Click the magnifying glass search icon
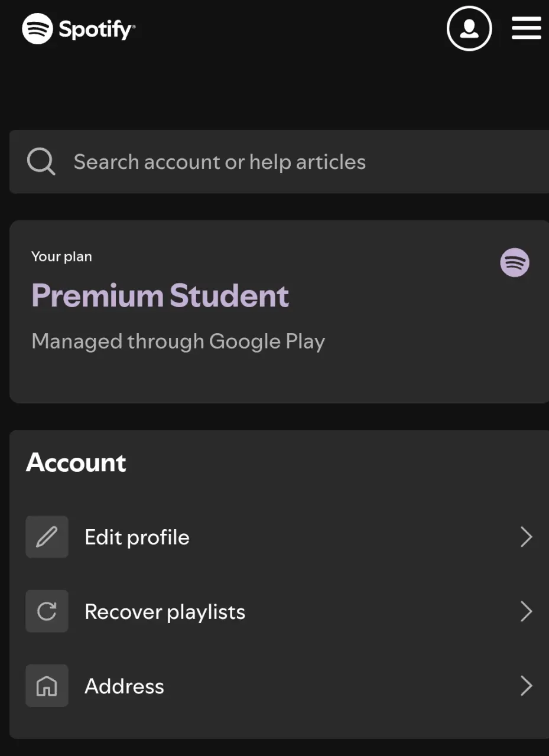Image resolution: width=549 pixels, height=756 pixels. pos(41,161)
